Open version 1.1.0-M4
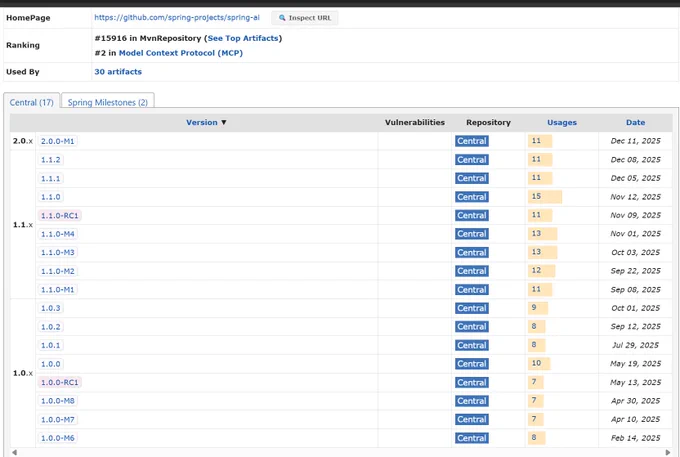The height and width of the screenshot is (457, 680). [58, 234]
